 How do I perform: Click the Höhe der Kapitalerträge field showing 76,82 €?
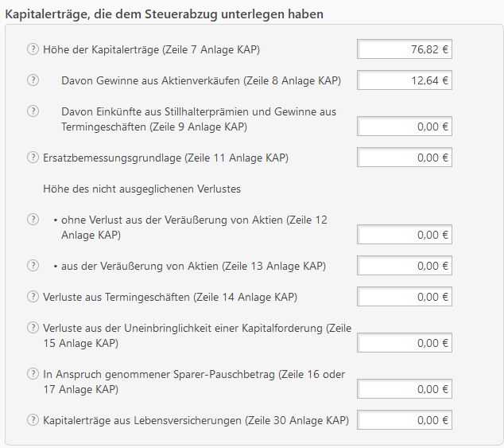point(404,49)
